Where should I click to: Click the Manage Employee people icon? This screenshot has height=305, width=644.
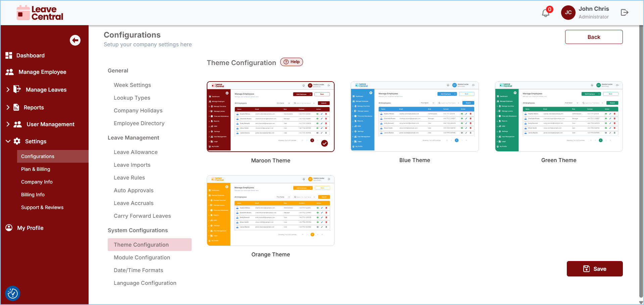10,72
